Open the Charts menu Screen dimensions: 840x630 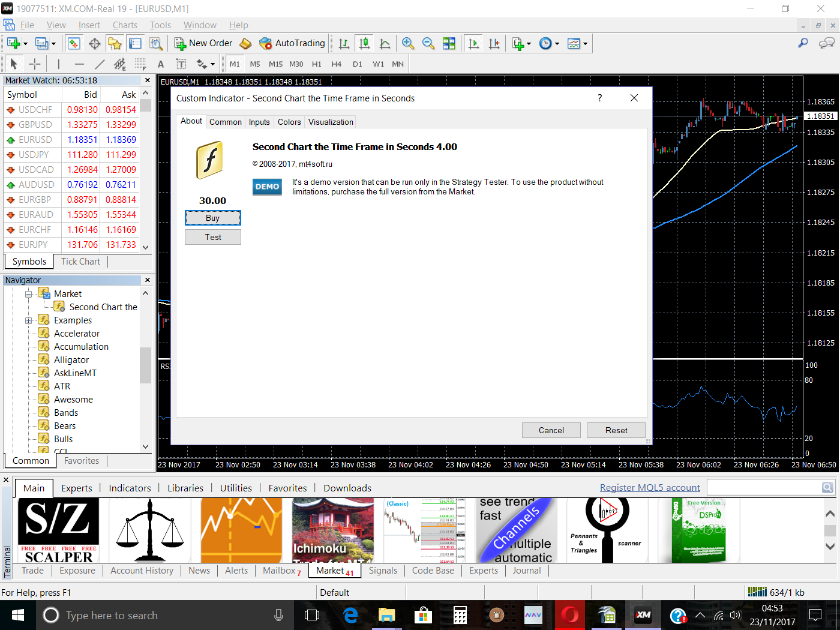[x=125, y=25]
